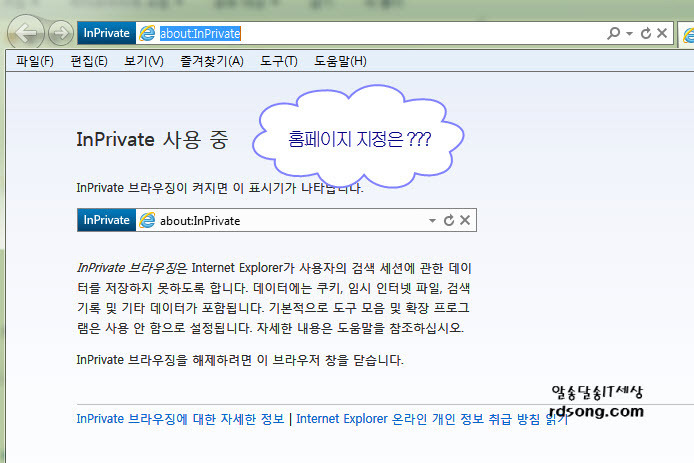Click the refresh icon in the sample address bar image
Screen dimensions: 694x463
coord(449,220)
